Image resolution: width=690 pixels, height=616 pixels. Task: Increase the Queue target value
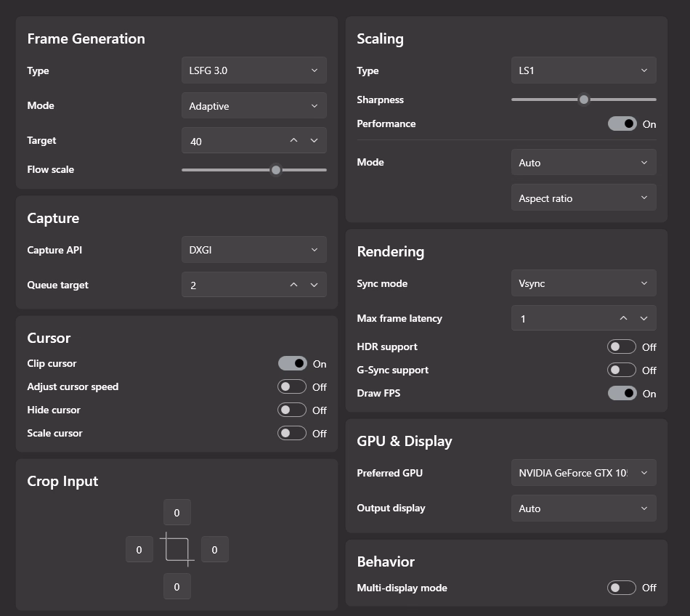pyautogui.click(x=294, y=285)
